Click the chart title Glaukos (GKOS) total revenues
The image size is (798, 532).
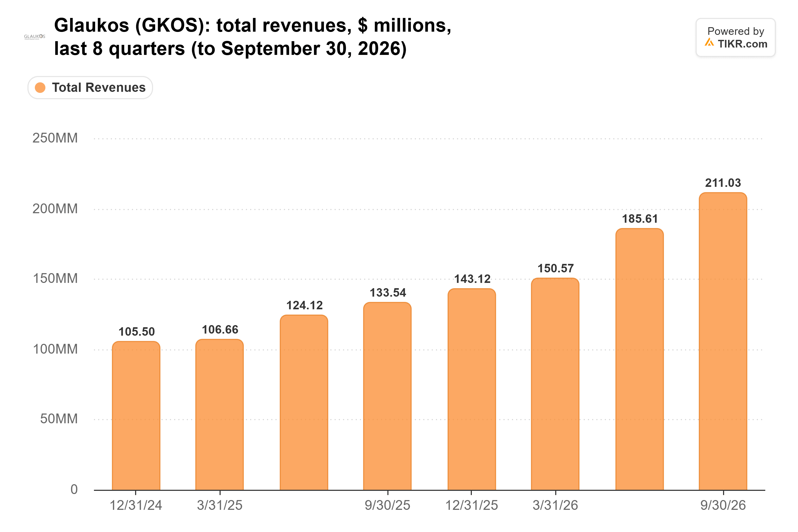point(253,37)
